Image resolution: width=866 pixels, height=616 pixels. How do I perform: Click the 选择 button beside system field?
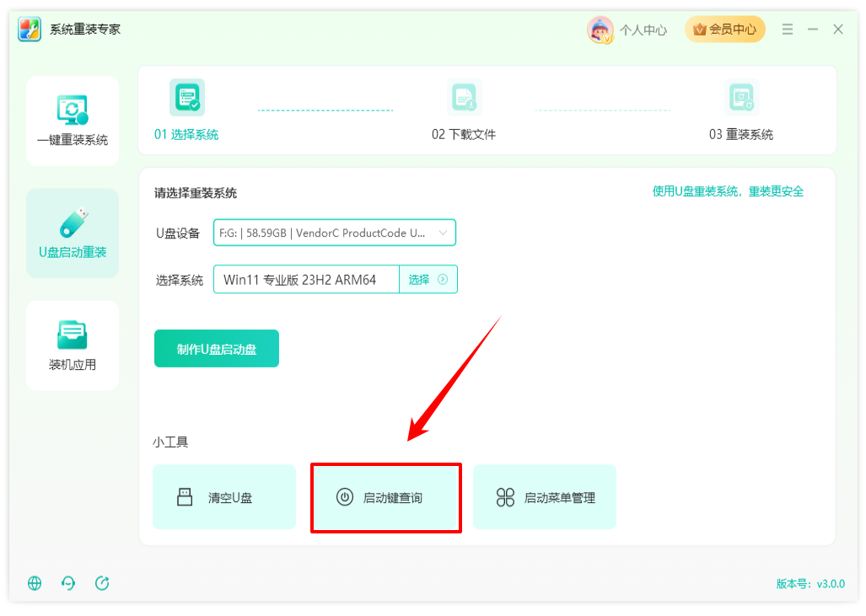click(428, 280)
